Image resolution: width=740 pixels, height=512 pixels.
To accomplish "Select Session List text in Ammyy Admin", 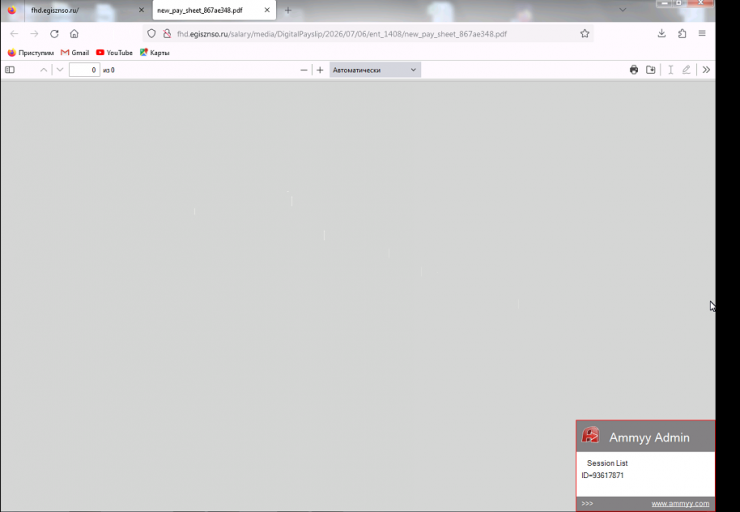I will (607, 463).
